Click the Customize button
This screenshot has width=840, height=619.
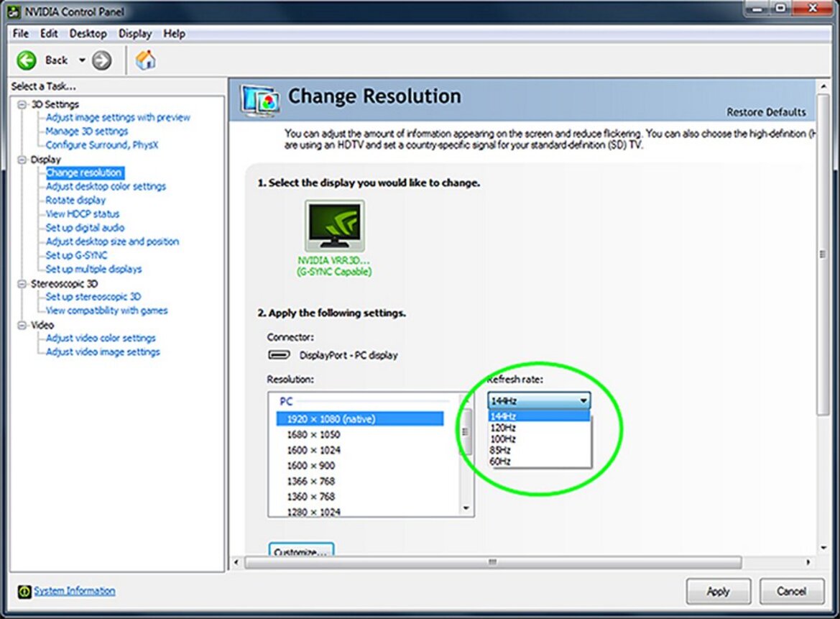coord(301,551)
